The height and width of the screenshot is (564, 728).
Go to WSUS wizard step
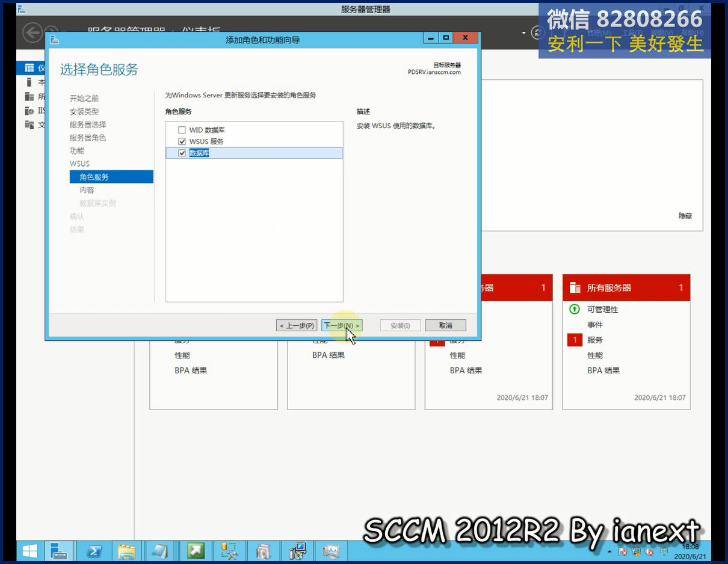(x=79, y=164)
